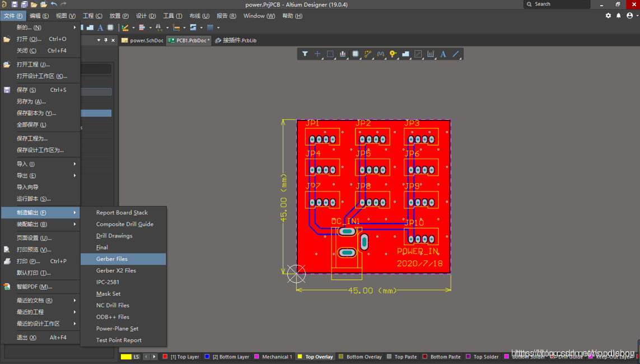Select the filter icon in active bar
Image resolution: width=640 pixels, height=364 pixels.
[x=305, y=54]
